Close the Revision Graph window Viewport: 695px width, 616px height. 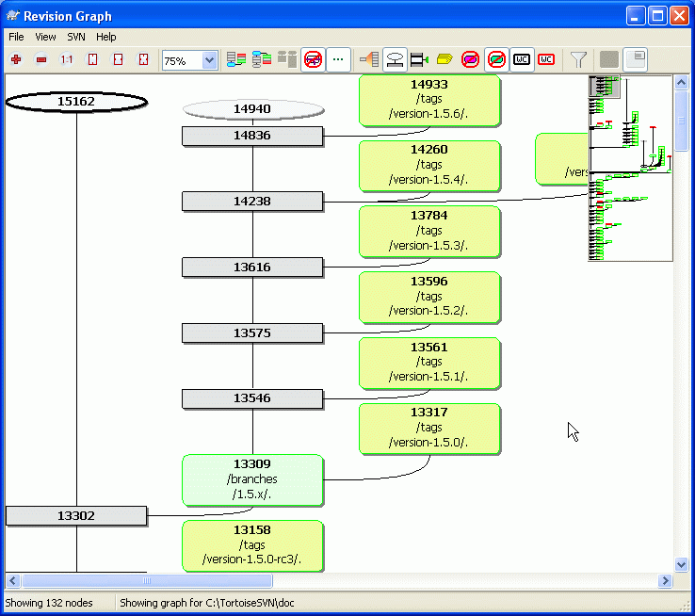click(x=680, y=16)
